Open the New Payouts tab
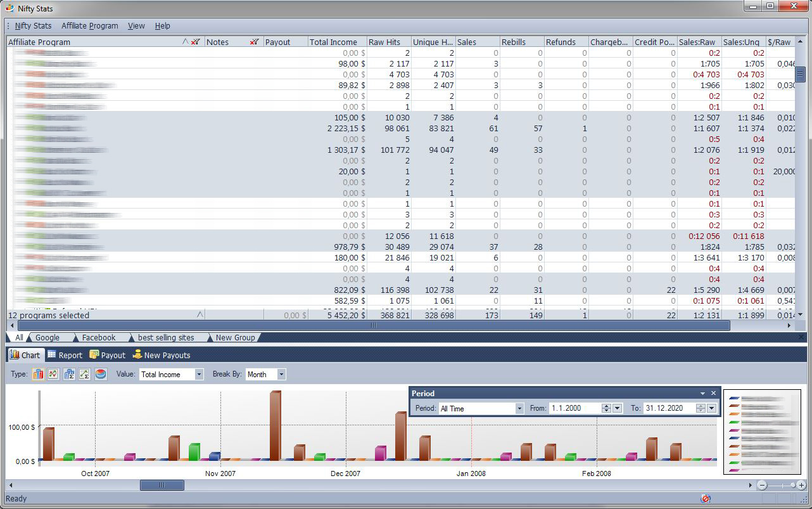This screenshot has height=509, width=812. 162,355
